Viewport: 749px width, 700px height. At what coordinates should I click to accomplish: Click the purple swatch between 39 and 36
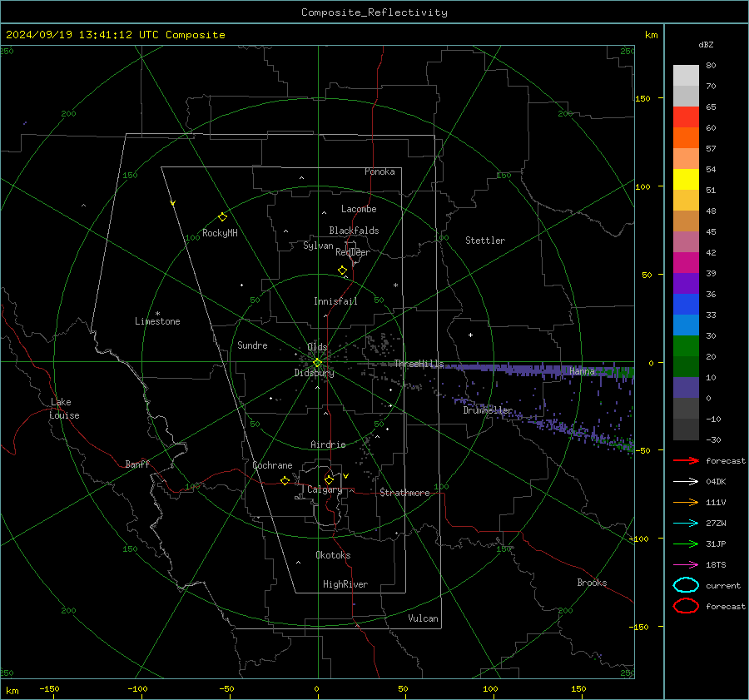point(686,283)
